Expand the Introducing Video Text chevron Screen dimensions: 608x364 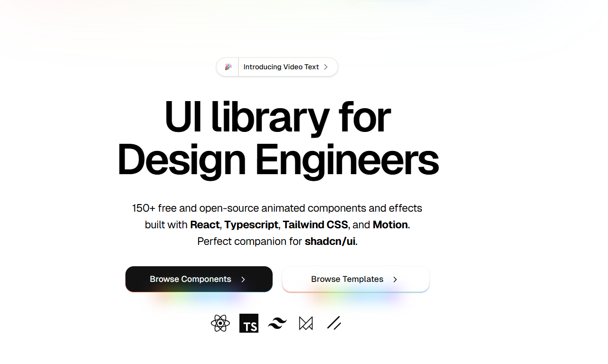(326, 67)
